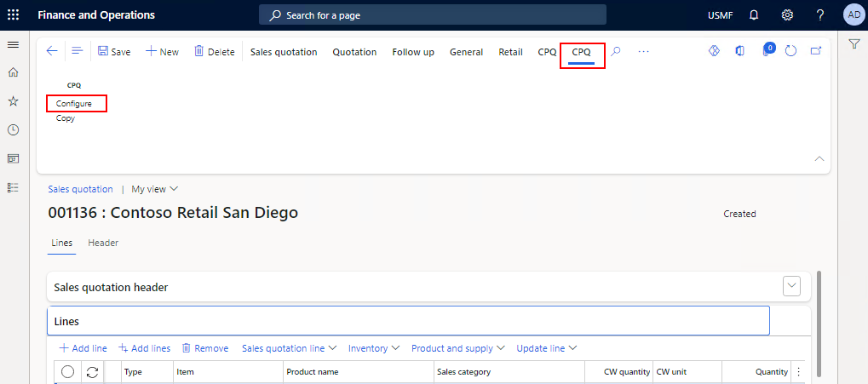Image resolution: width=868 pixels, height=384 pixels.
Task: Open General action tab
Action: [466, 52]
